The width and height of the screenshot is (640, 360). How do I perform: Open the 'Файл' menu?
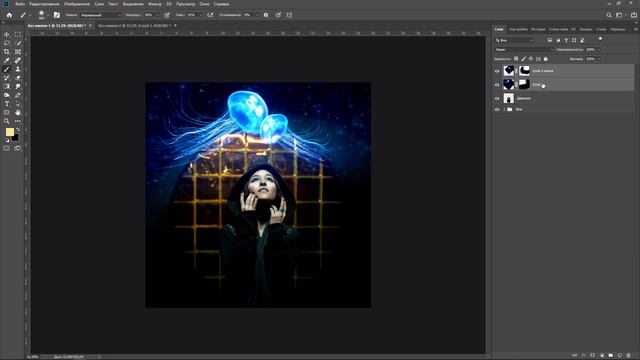pyautogui.click(x=20, y=4)
